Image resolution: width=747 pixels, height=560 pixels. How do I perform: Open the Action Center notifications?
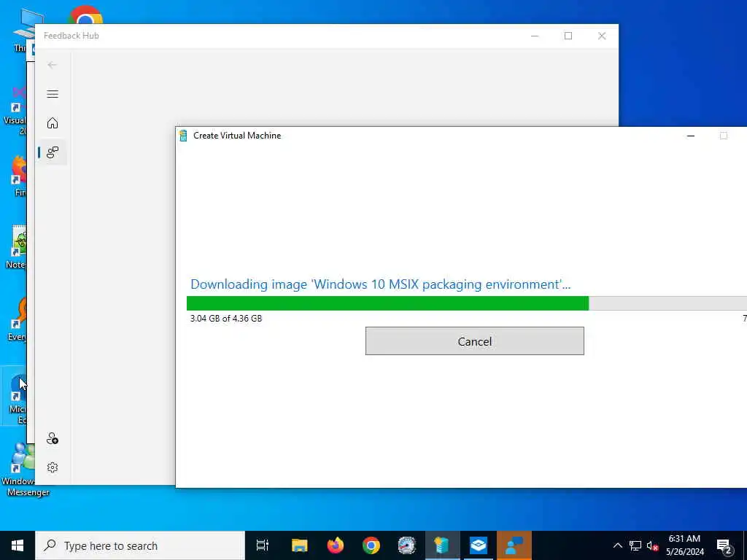724,545
